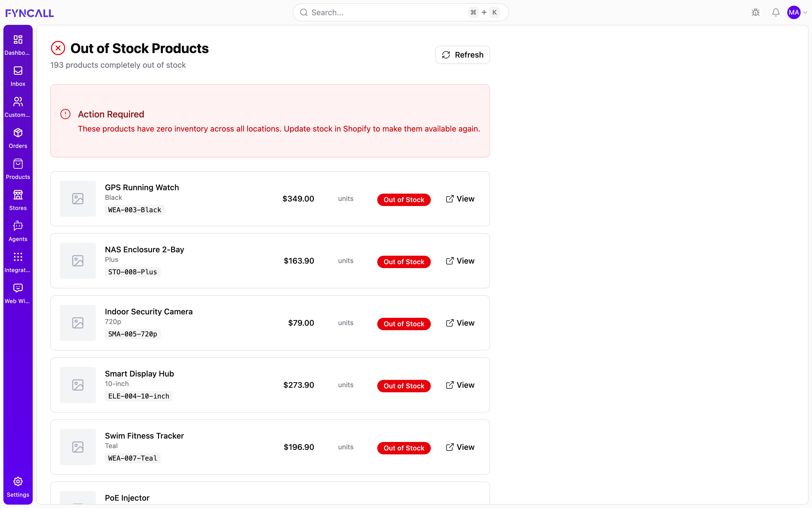This screenshot has height=508, width=812.
Task: Open the MA user avatar menu
Action: 794,12
